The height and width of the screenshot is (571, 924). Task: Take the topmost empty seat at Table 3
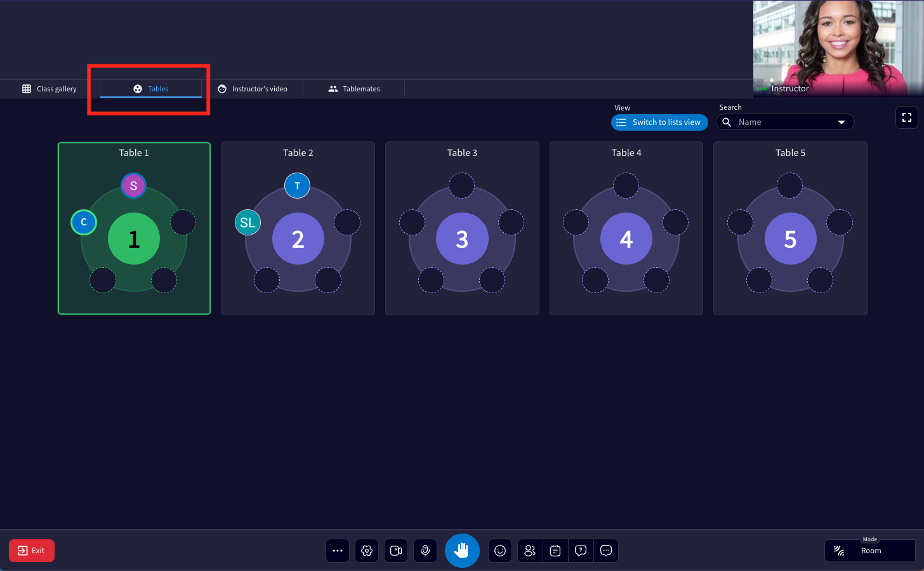pyautogui.click(x=461, y=186)
